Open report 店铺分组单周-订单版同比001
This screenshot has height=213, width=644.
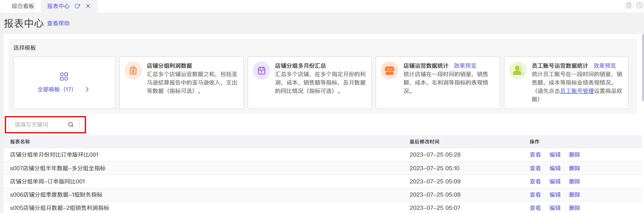pyautogui.click(x=48, y=181)
